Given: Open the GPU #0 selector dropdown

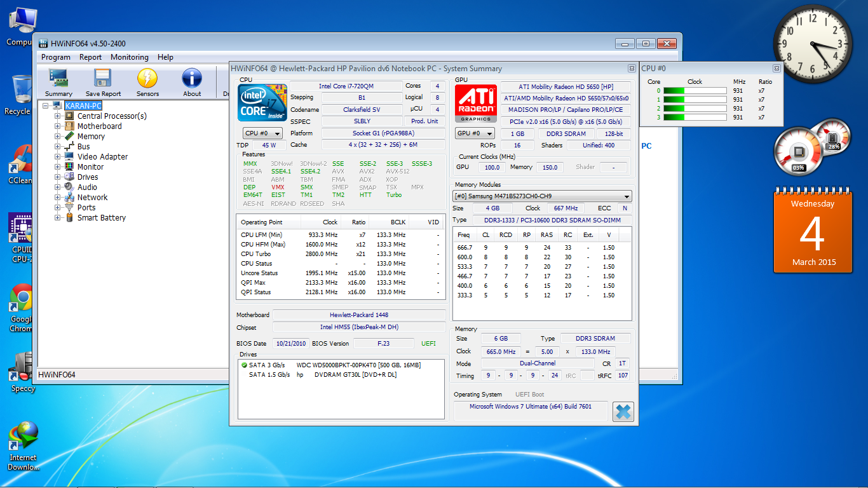Looking at the screenshot, I should (475, 133).
